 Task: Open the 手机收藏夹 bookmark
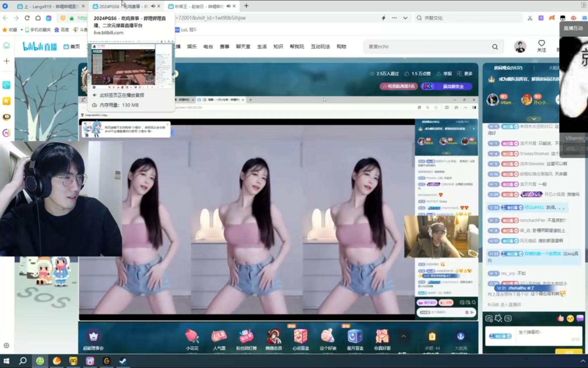click(x=37, y=30)
